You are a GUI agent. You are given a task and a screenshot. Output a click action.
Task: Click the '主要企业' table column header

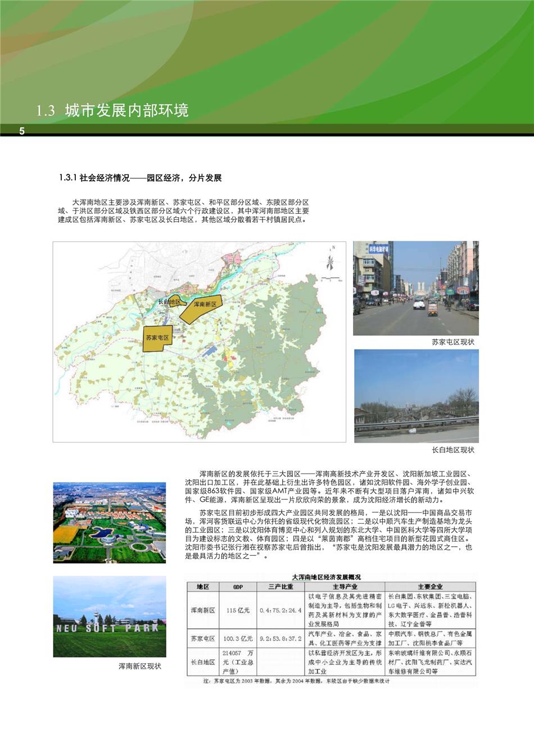point(430,587)
